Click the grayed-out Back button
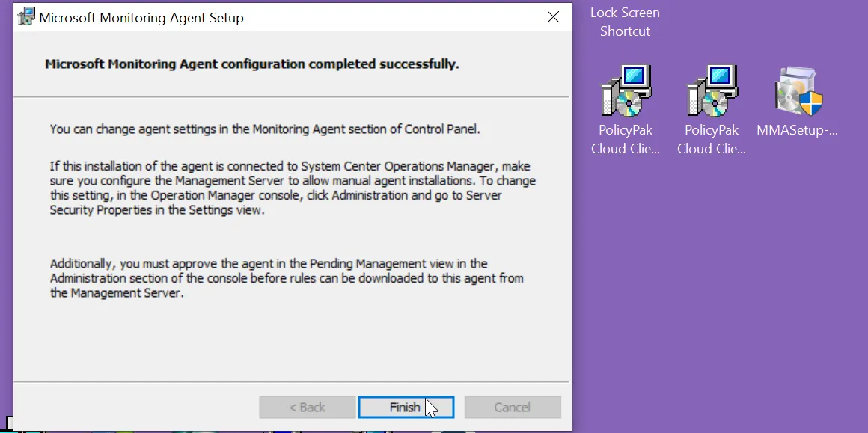Image resolution: width=868 pixels, height=433 pixels. [x=307, y=407]
